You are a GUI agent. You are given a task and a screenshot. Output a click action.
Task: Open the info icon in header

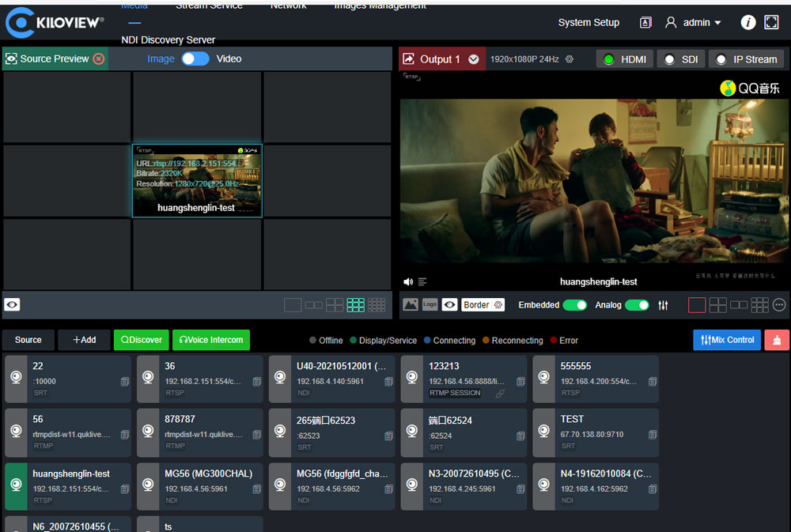click(747, 23)
